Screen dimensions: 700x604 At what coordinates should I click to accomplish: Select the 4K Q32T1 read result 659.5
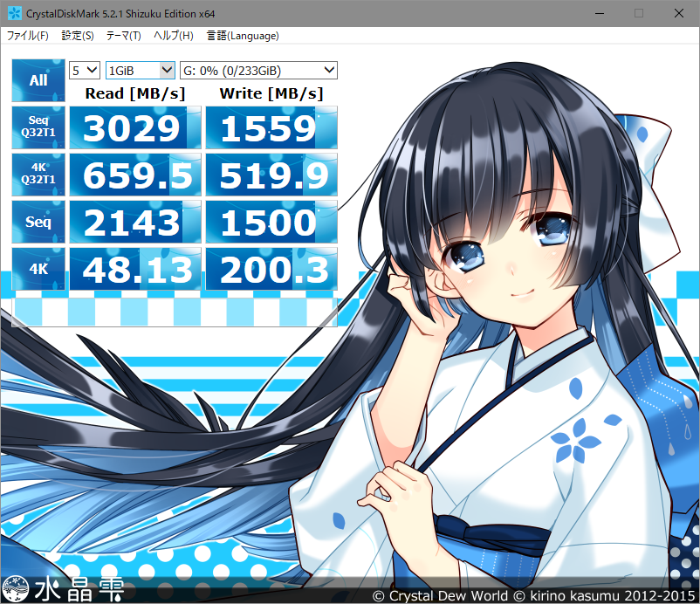134,175
